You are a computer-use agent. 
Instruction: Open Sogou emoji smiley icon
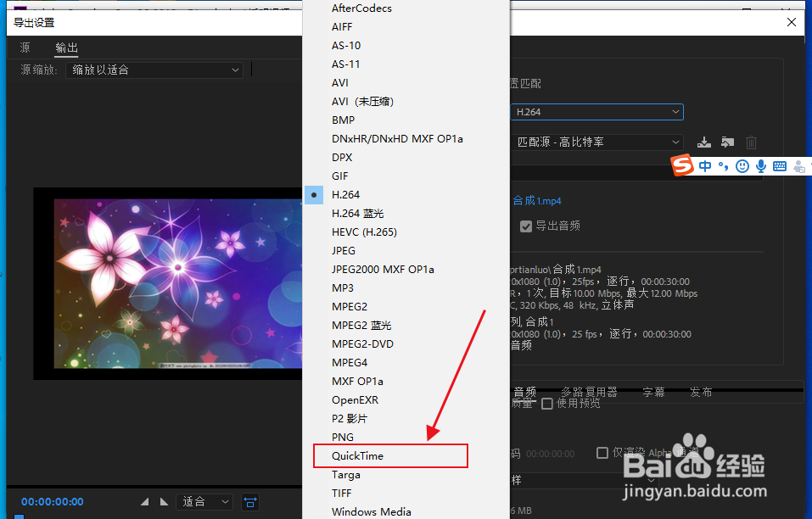point(742,166)
